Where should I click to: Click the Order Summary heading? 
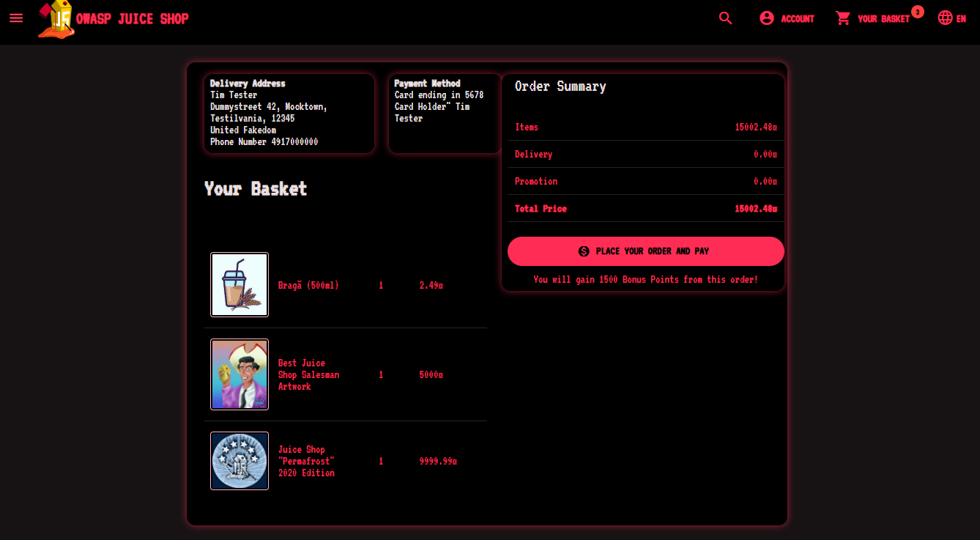click(x=560, y=86)
